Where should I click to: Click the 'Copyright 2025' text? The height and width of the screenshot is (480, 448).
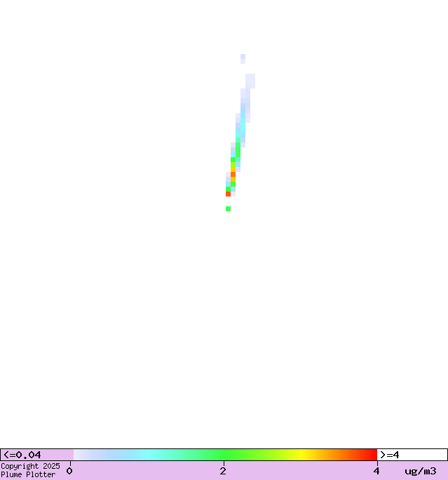pos(30,466)
